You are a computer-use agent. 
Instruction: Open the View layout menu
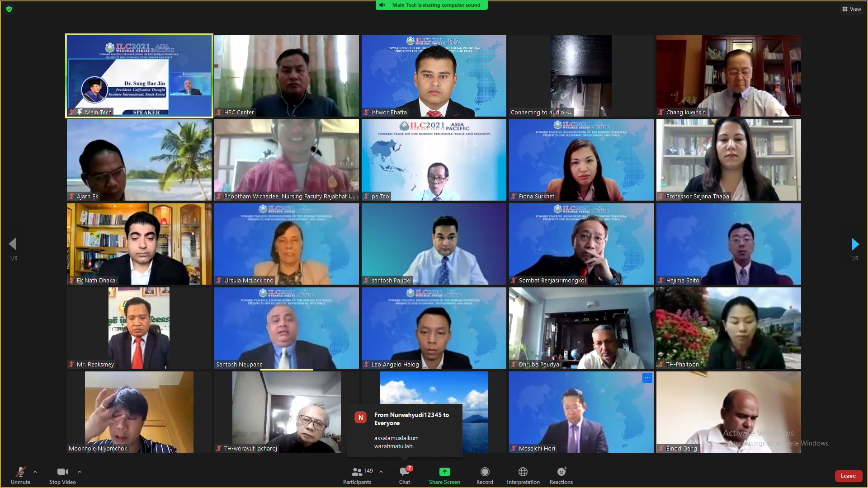pos(851,9)
